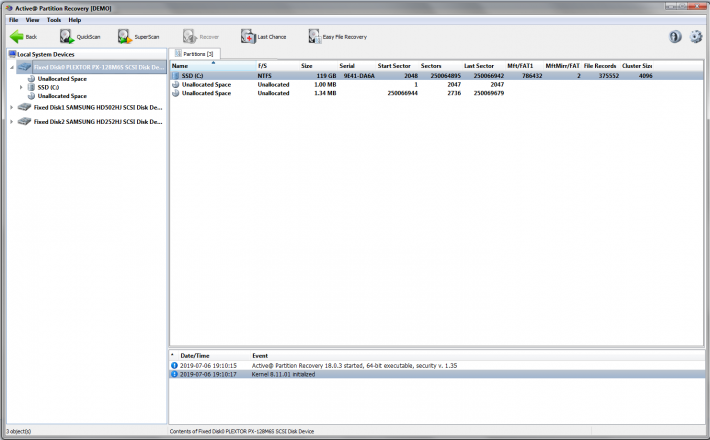Screen dimensions: 710x440
Task: Click the Fixed Disk2 SAMSUNG HD252HJ drive icon
Action: click(x=24, y=121)
